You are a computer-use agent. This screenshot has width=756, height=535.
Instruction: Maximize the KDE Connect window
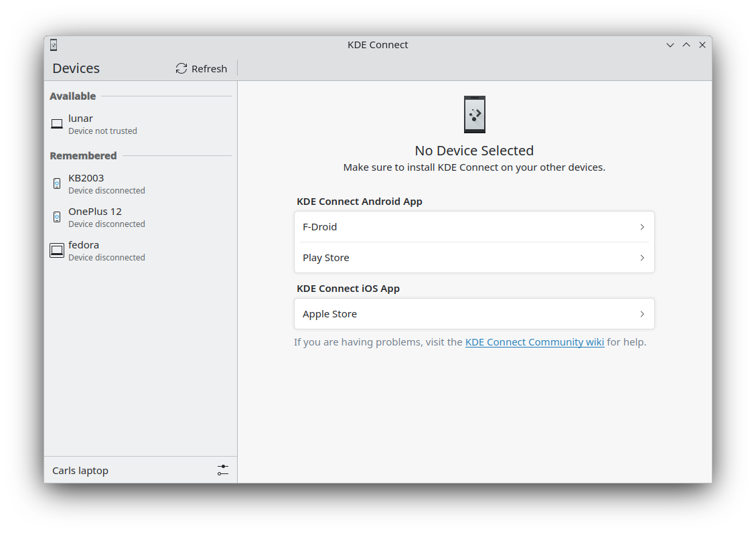tap(686, 45)
